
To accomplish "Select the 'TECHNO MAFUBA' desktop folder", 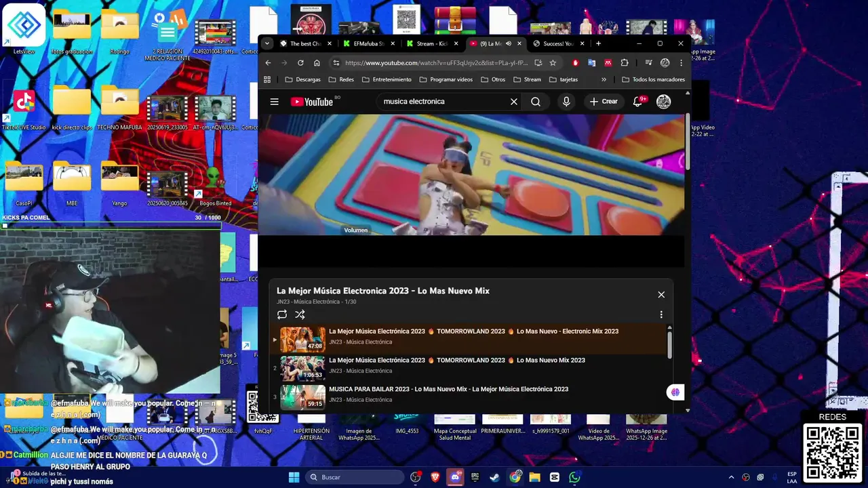I will (x=119, y=108).
